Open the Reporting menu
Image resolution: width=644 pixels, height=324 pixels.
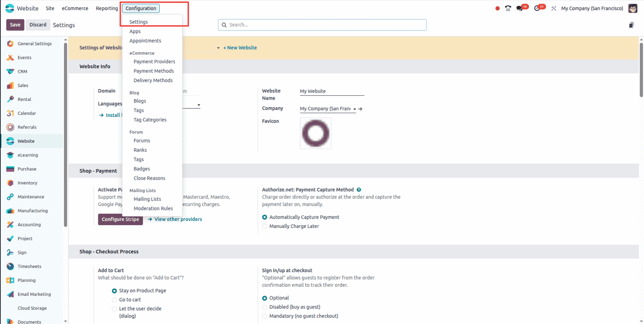107,8
